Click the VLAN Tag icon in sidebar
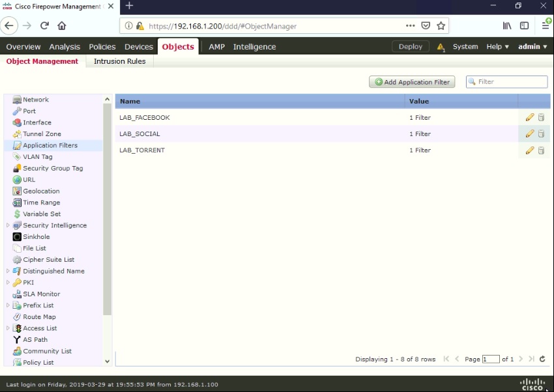Image resolution: width=554 pixels, height=392 pixels. pos(16,157)
